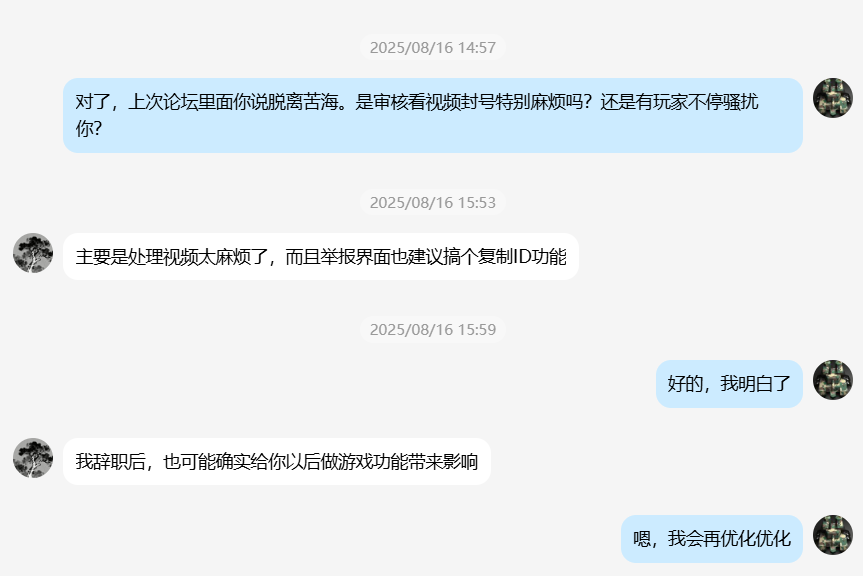Screen dimensions: 863x576
Task: Click the message 主要是处理视频太麻烦了
Action: 321,257
